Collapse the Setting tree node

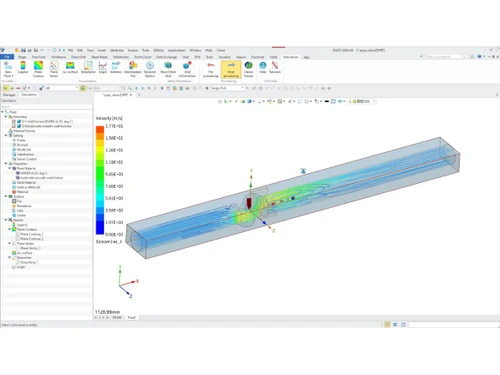click(x=6, y=136)
